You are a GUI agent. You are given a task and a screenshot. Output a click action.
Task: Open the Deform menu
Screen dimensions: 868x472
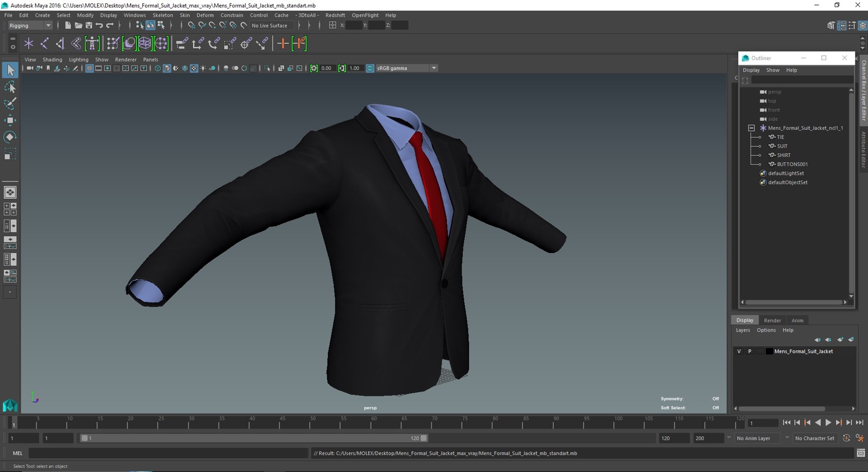[x=205, y=15]
